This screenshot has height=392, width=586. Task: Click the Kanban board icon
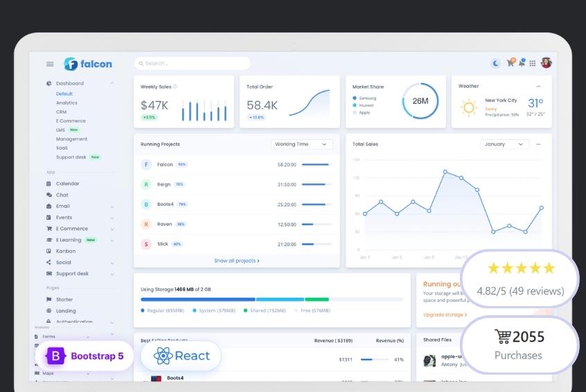[x=48, y=251]
